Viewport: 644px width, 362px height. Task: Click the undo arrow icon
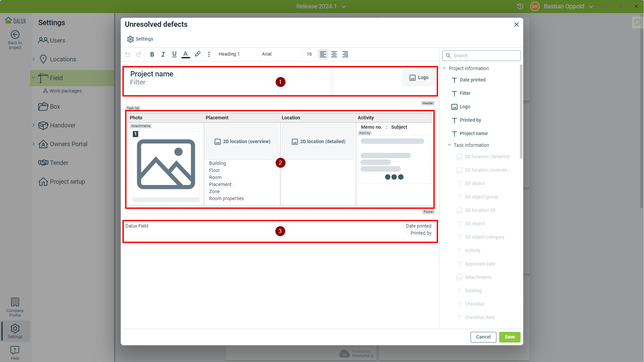click(127, 54)
